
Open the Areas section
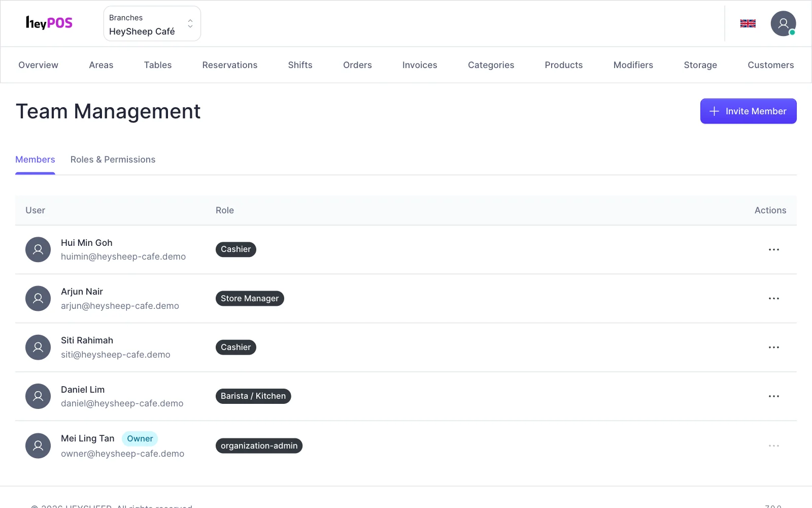[101, 65]
